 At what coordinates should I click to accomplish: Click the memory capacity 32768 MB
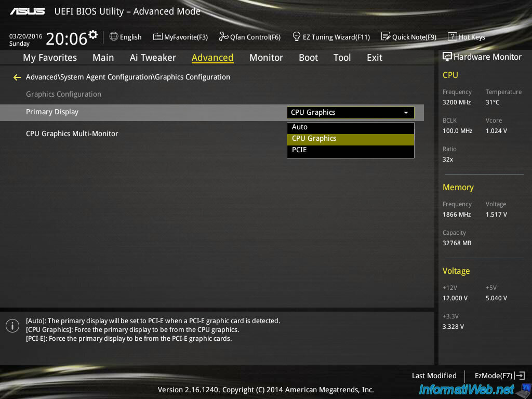[457, 243]
